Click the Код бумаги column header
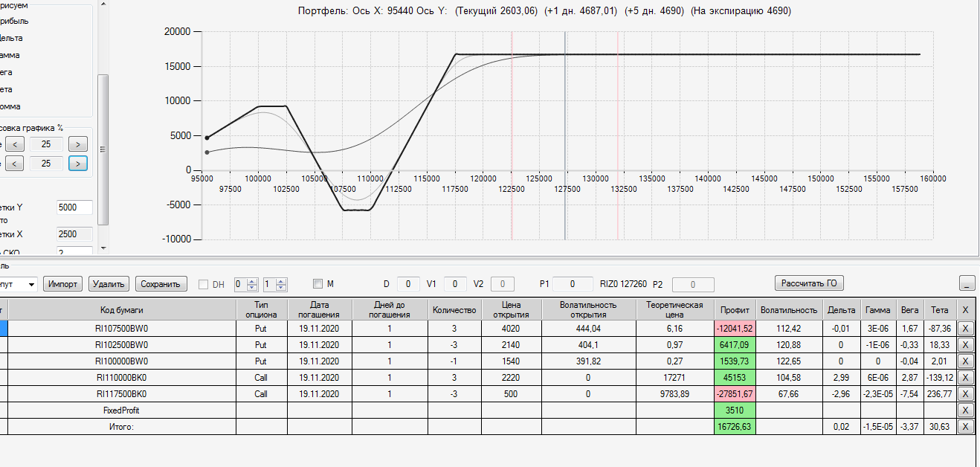980x467 pixels. click(122, 309)
